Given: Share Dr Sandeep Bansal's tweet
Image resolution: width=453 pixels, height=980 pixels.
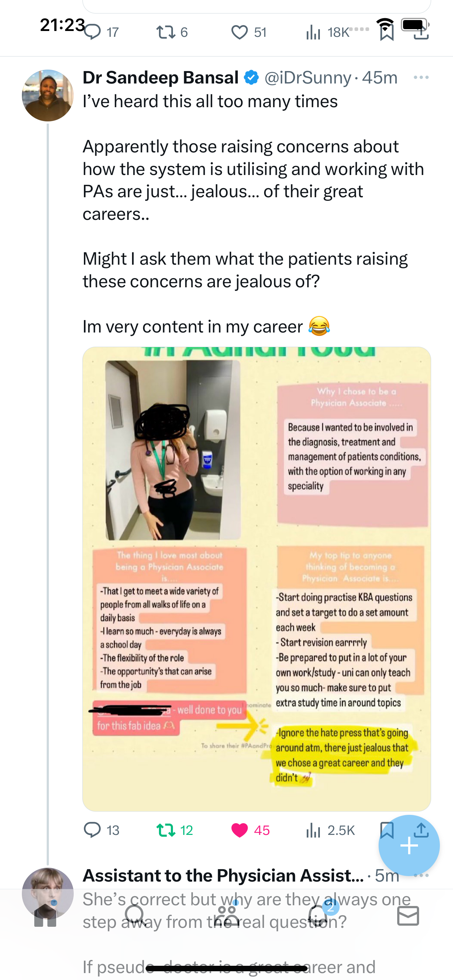Looking at the screenshot, I should (421, 830).
